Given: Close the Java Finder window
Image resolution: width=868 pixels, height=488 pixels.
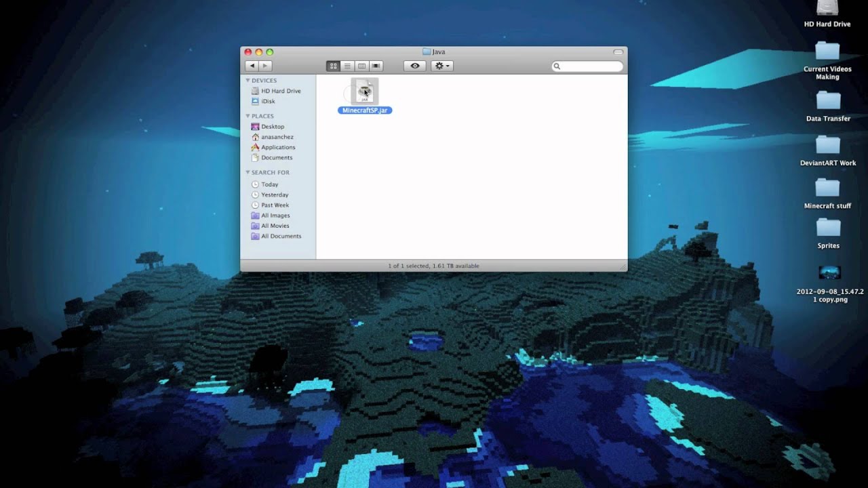Looking at the screenshot, I should pos(248,52).
